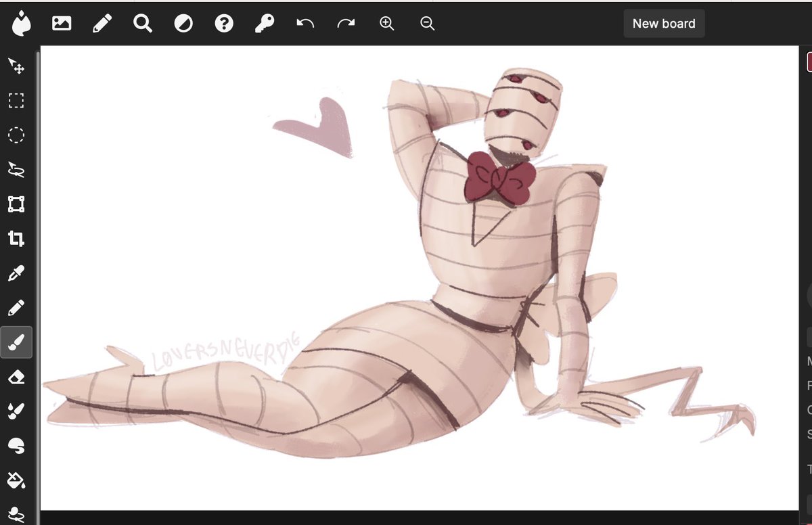Click the pencil icon in top toolbar
This screenshot has height=525, width=812.
point(102,24)
